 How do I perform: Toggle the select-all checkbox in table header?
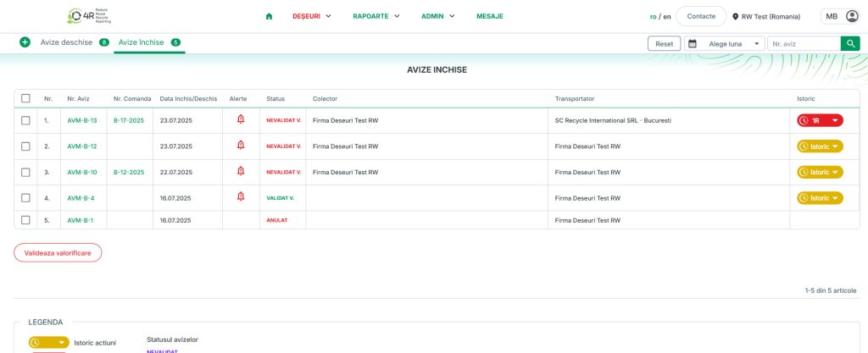pos(25,98)
